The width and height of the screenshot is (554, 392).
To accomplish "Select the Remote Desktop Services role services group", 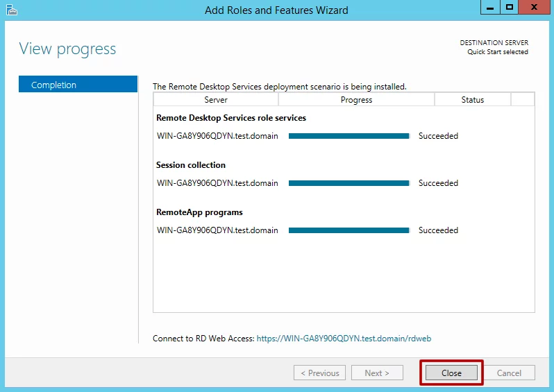I will (x=231, y=118).
